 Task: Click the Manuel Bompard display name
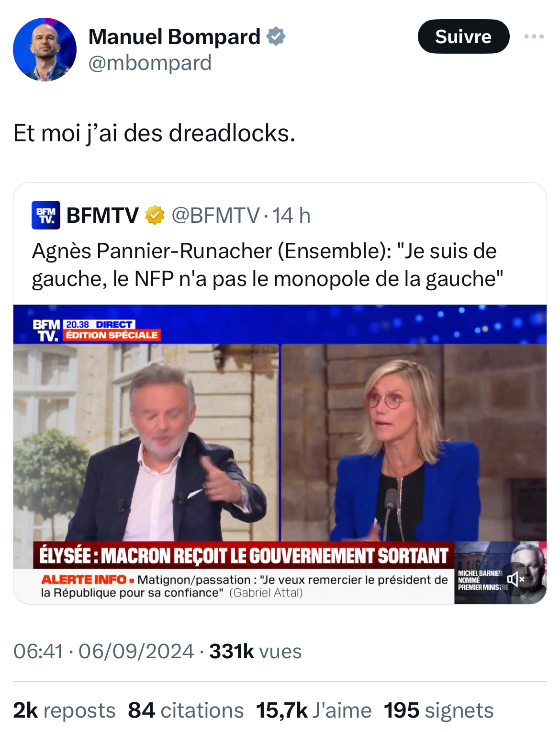(174, 36)
